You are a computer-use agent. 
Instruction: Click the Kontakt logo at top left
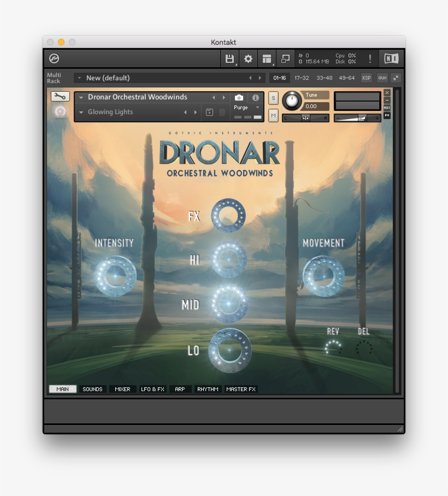[x=54, y=58]
